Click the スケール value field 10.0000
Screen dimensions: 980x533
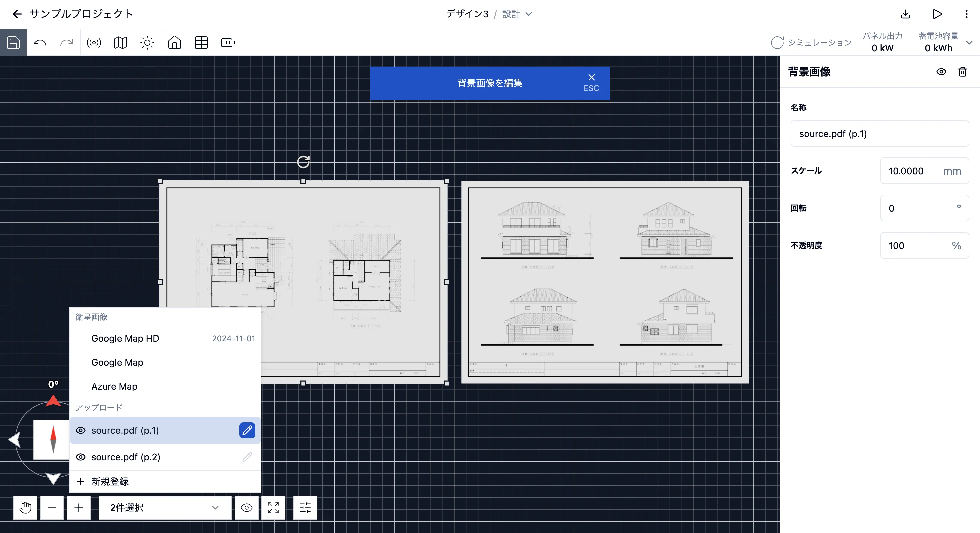924,171
